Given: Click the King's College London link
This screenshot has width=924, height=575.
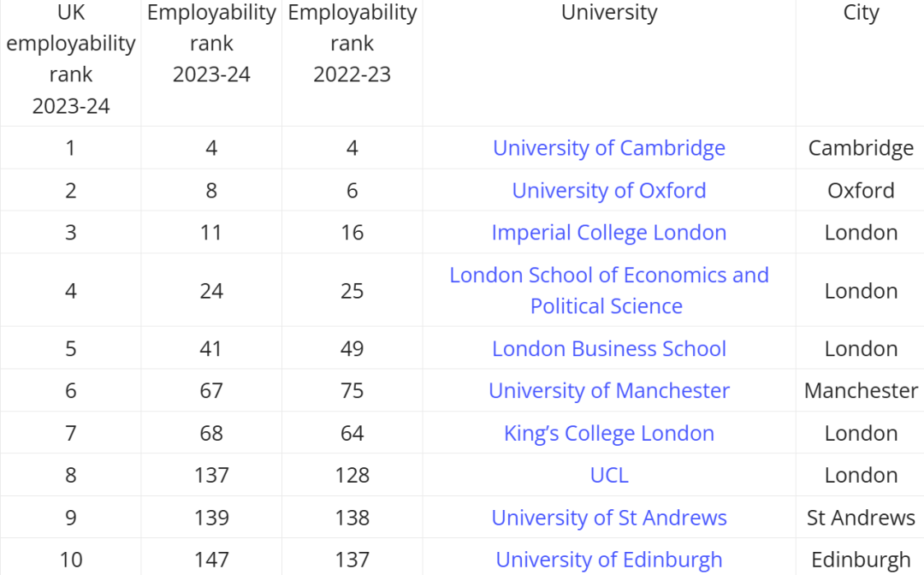Looking at the screenshot, I should (608, 434).
